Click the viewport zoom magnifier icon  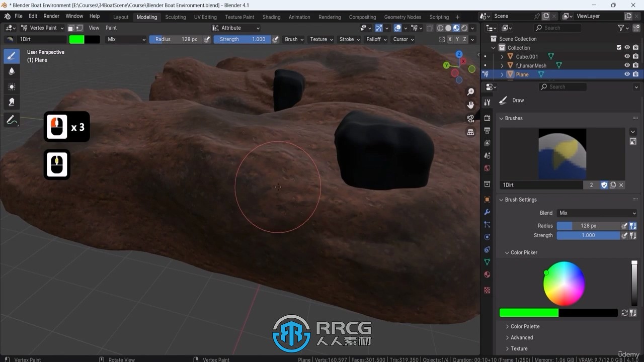[470, 92]
